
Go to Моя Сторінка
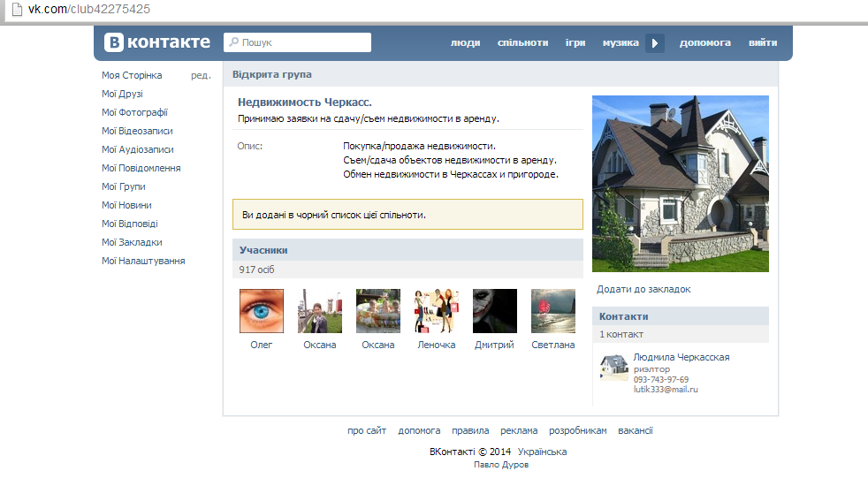click(x=132, y=75)
